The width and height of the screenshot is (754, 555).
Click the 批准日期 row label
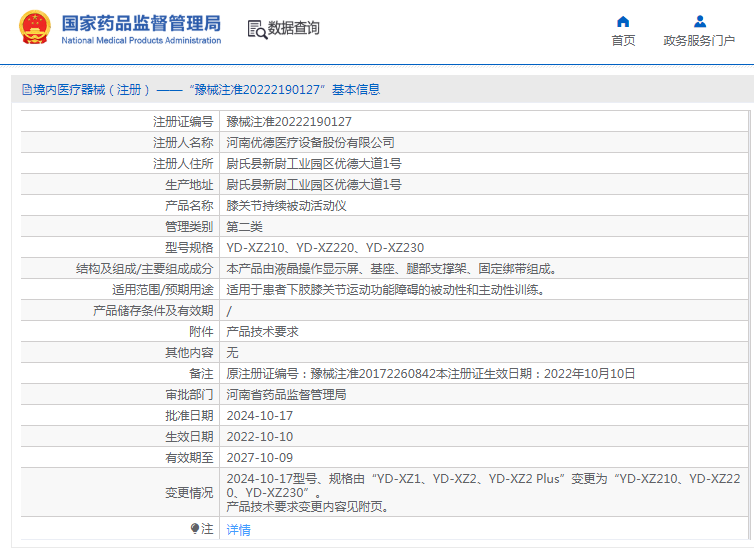click(x=189, y=416)
